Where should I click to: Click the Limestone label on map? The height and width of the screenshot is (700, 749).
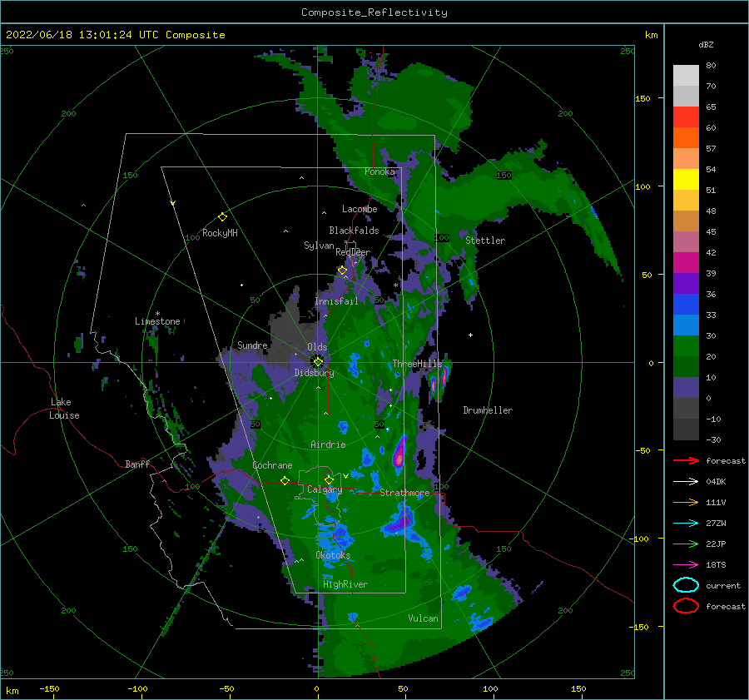(157, 321)
